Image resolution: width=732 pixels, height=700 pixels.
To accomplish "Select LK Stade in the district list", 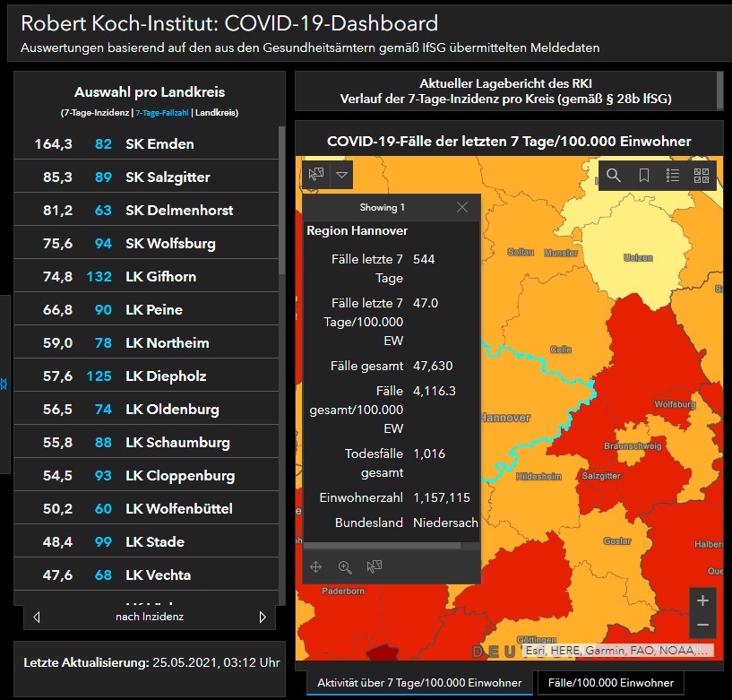I will tap(146, 541).
